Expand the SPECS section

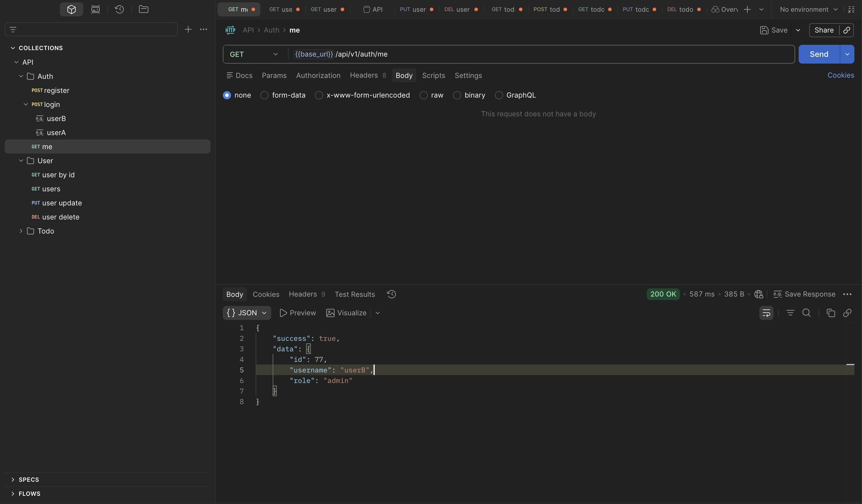[13, 480]
